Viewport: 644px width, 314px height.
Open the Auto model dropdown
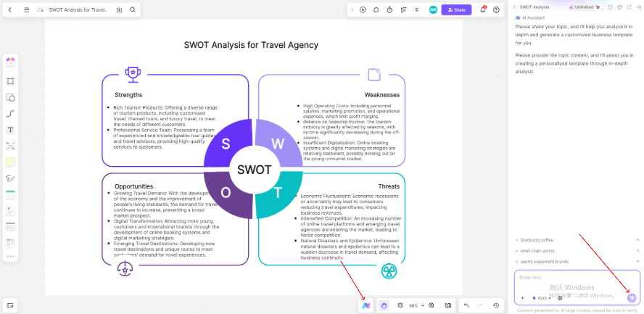click(x=542, y=298)
